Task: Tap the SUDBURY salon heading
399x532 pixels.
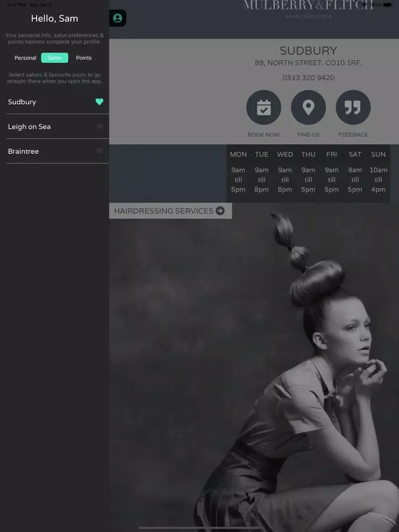Action: 309,51
